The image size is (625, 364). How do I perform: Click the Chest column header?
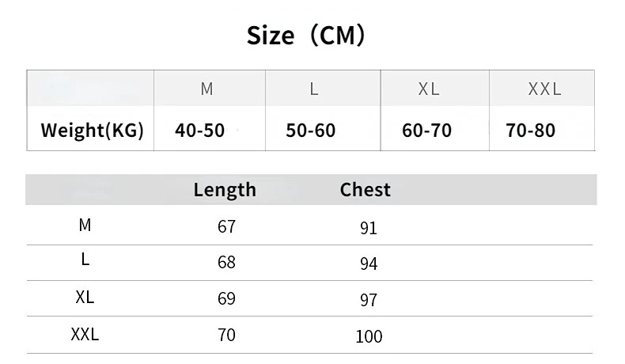tap(366, 190)
